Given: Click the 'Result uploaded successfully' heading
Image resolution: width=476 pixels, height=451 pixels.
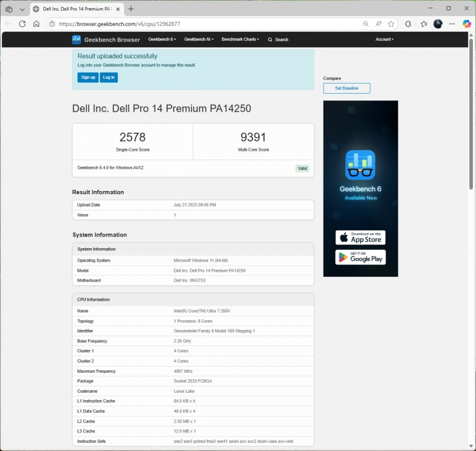Looking at the screenshot, I should [117, 56].
